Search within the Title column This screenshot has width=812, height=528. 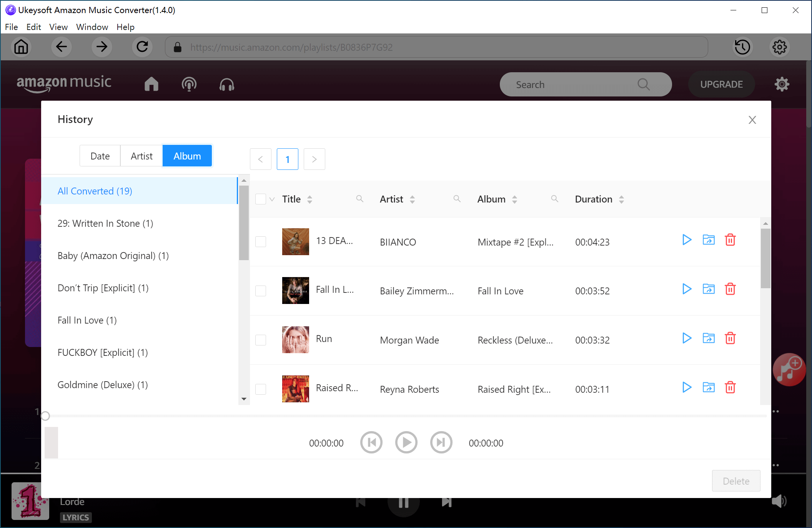point(359,199)
